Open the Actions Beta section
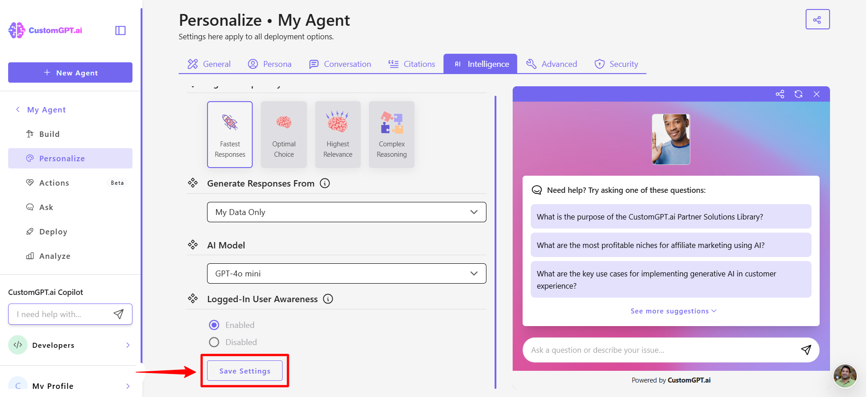The height and width of the screenshot is (397, 868). [70, 183]
